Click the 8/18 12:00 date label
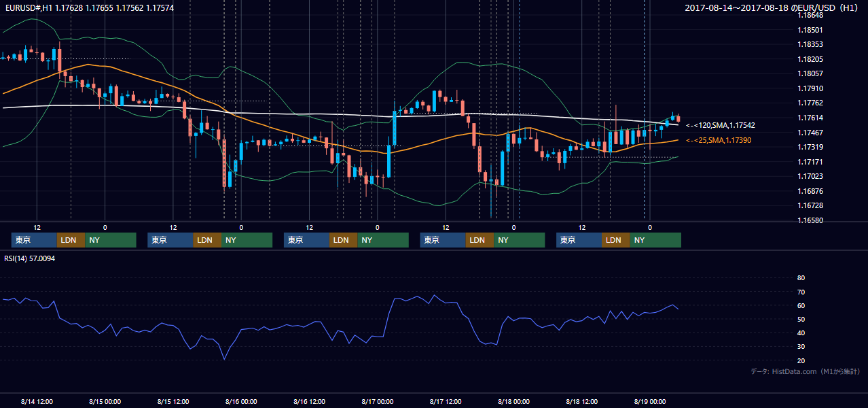This screenshot has width=868, height=408. [x=581, y=401]
